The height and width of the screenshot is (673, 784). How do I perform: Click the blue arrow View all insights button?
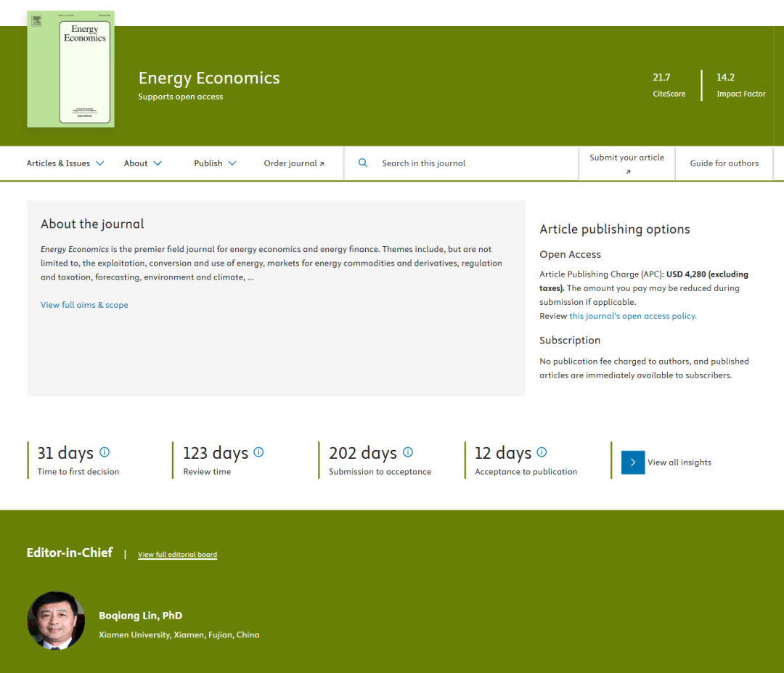633,462
